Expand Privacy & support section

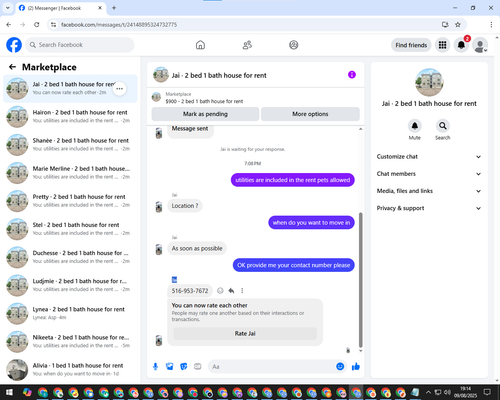point(429,208)
